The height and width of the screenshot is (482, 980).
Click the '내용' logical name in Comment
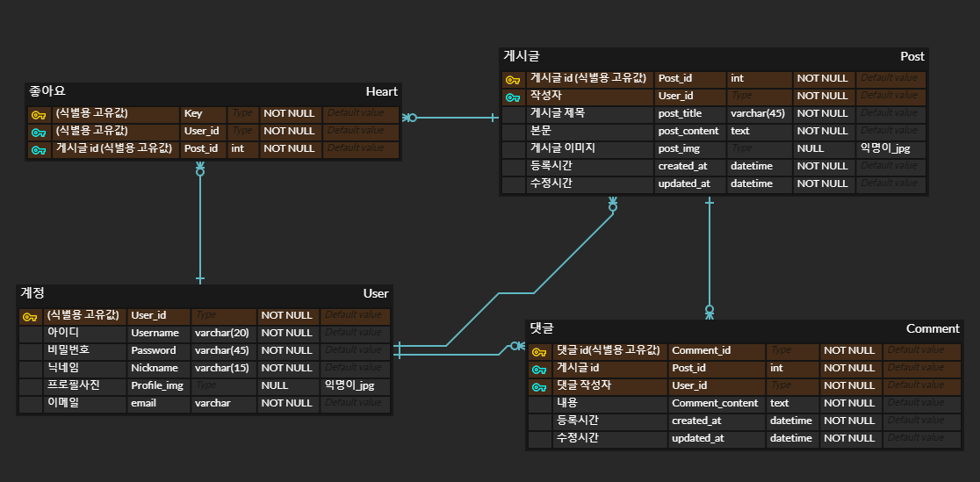pyautogui.click(x=567, y=403)
